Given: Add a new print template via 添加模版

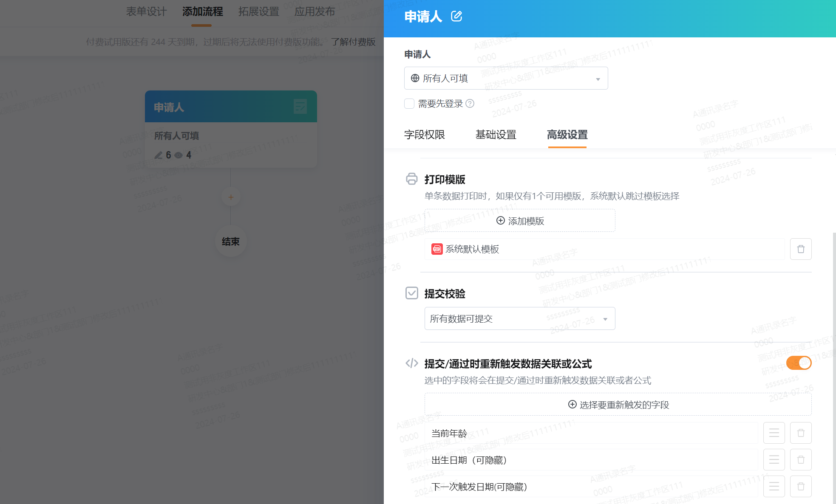Looking at the screenshot, I should click(520, 221).
